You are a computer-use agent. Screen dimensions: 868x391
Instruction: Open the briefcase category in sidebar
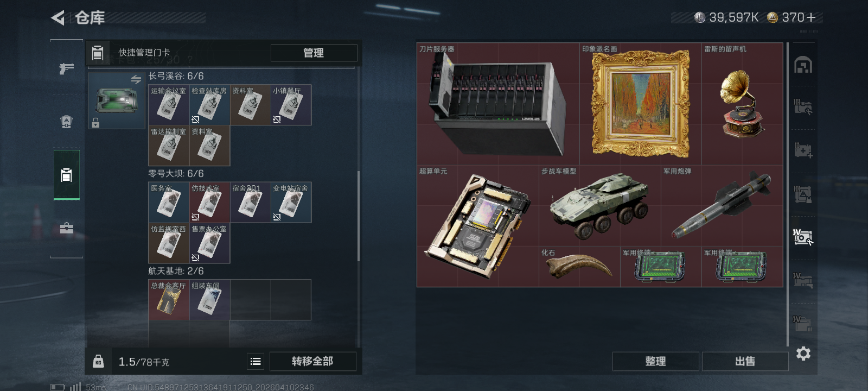tap(67, 228)
